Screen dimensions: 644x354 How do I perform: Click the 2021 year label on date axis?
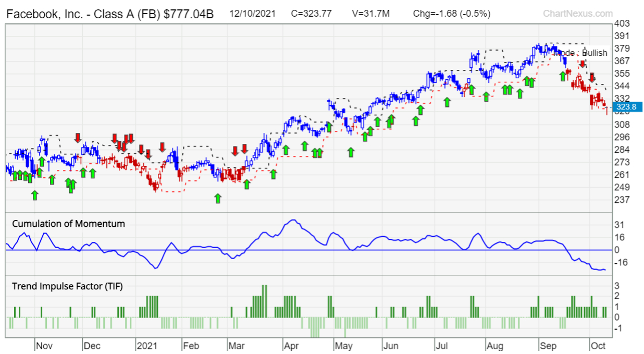coord(146,346)
